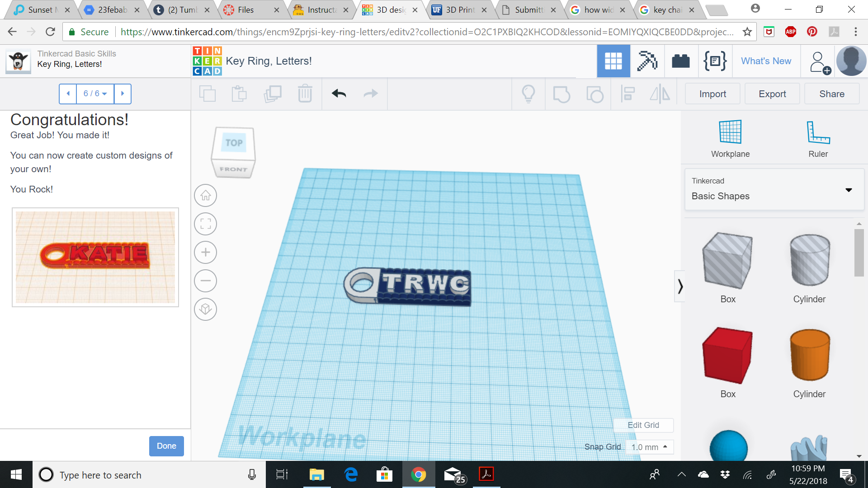Click the Export button

[772, 94]
